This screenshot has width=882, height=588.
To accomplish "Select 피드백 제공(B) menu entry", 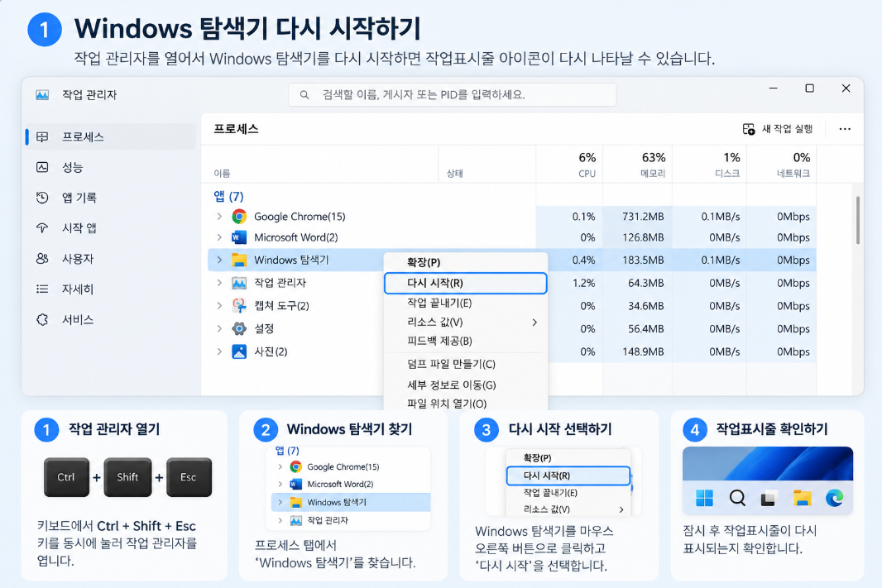I will 465,342.
